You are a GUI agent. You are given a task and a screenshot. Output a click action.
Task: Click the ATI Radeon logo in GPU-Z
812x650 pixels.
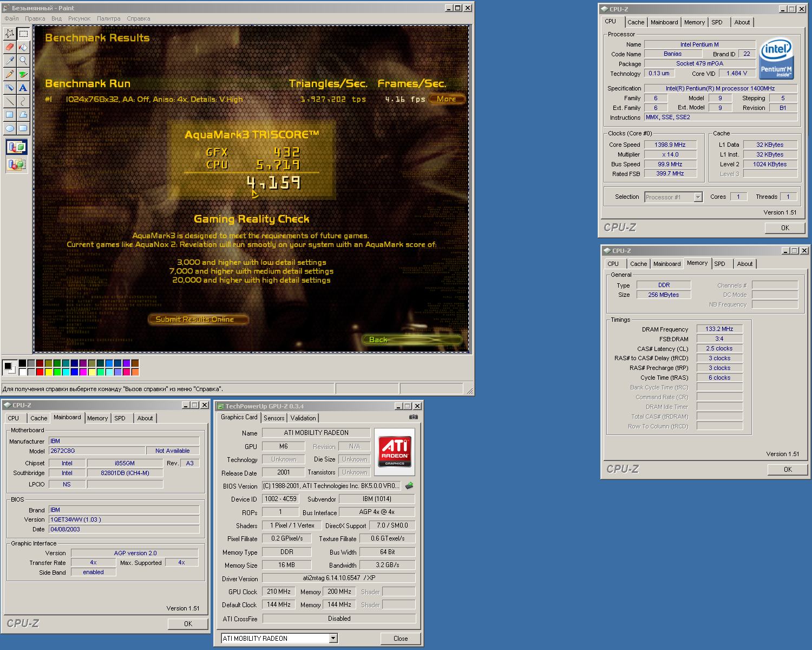(x=395, y=451)
